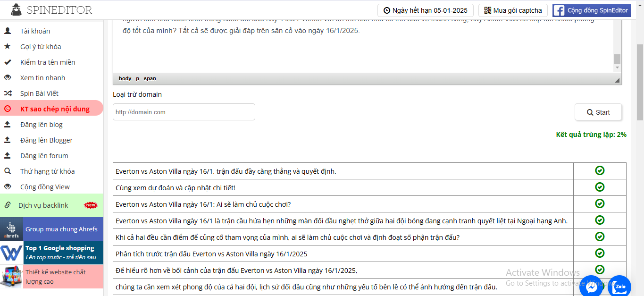
Task: Click the red 'new' badge on backlink
Action: coord(91,205)
